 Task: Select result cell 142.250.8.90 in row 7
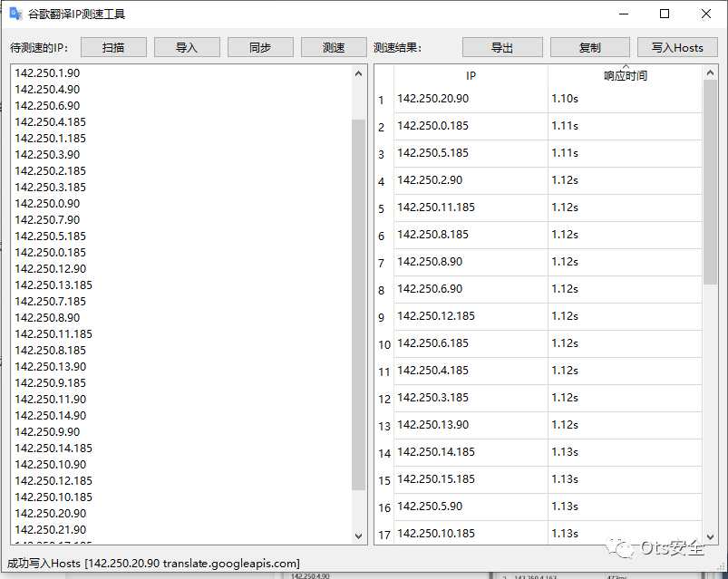click(x=471, y=262)
